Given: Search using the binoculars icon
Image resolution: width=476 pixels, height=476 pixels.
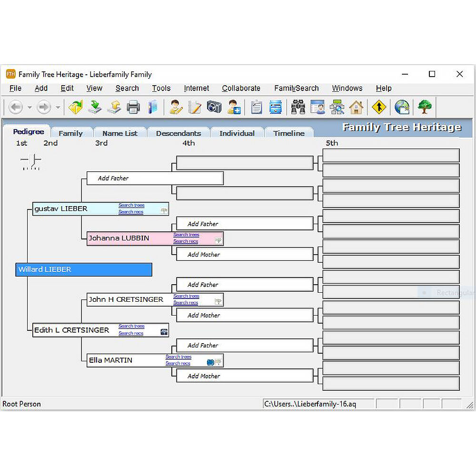Looking at the screenshot, I should pyautogui.click(x=298, y=107).
